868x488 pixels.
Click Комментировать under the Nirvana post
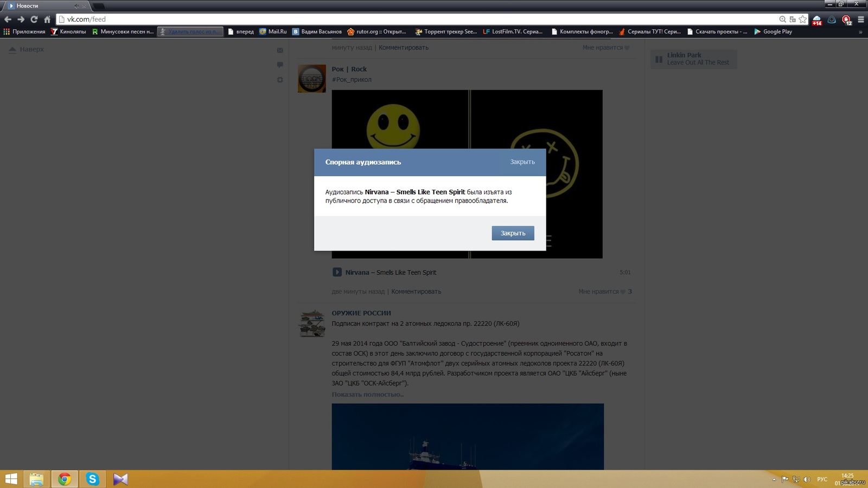[x=416, y=292]
